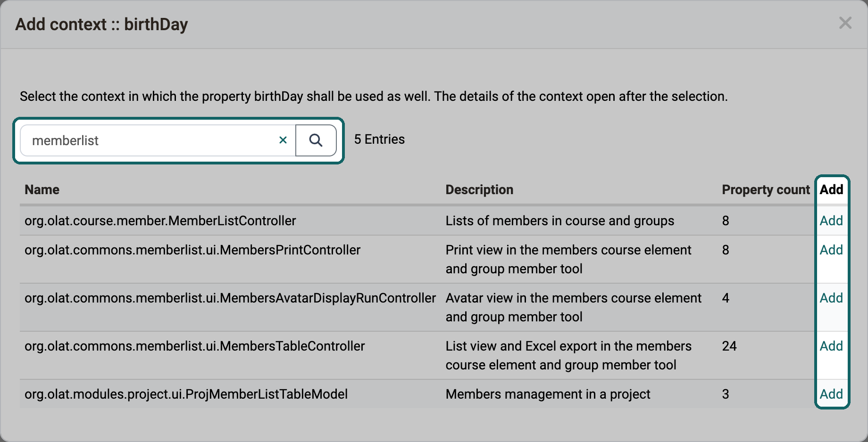Clear the memberlist search text
Image resolution: width=868 pixels, height=442 pixels.
pyautogui.click(x=283, y=140)
